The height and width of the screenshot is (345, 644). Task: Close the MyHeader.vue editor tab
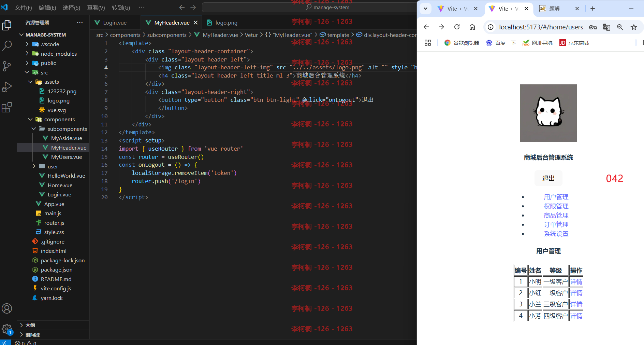tap(196, 23)
